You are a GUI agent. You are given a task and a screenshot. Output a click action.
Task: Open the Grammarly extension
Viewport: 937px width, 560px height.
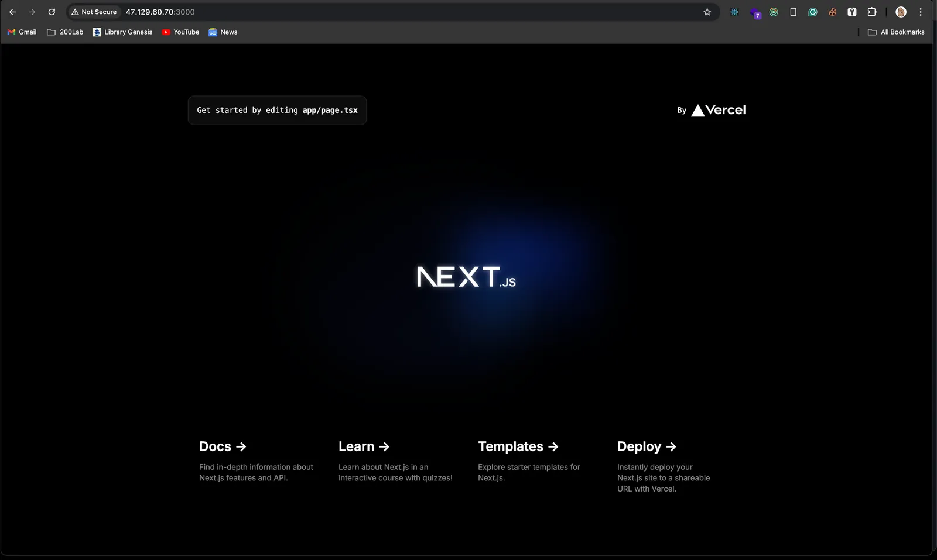pos(813,12)
